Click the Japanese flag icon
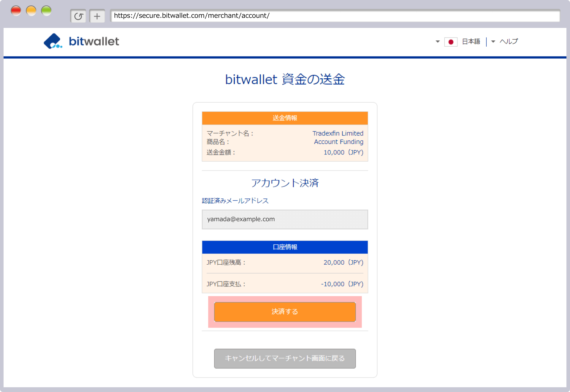 [451, 42]
